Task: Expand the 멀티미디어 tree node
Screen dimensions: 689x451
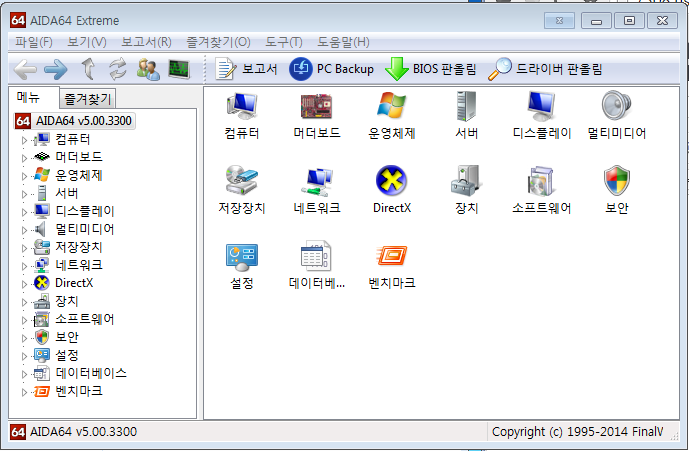Action: click(x=24, y=230)
